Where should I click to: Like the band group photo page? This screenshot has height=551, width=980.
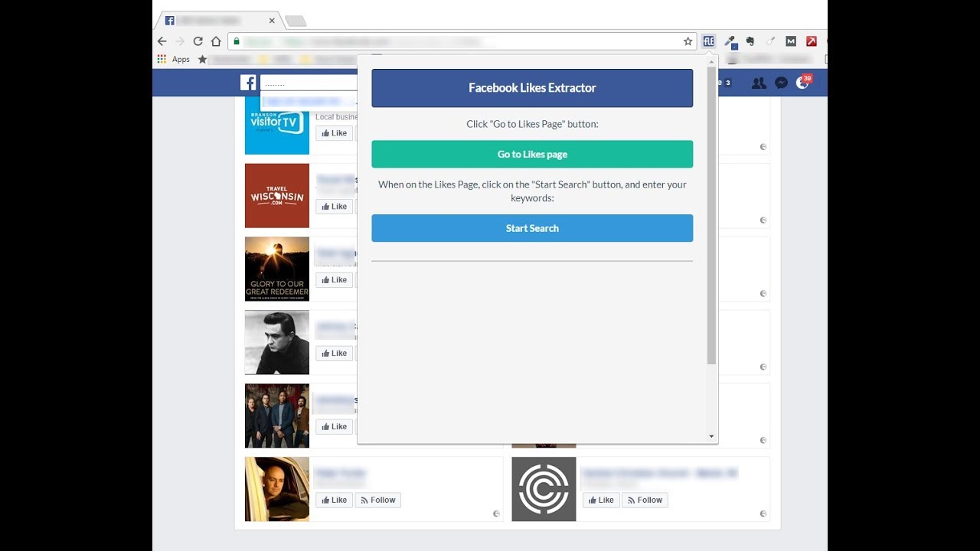[334, 427]
